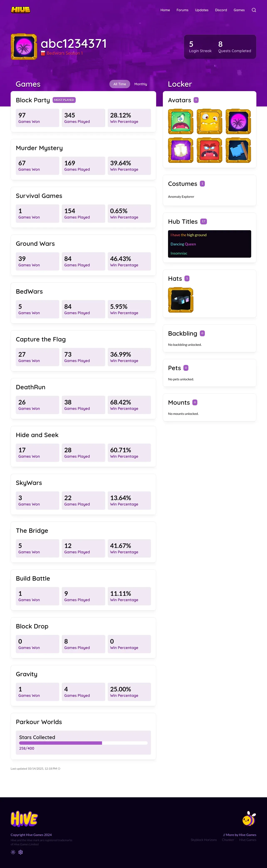
Task: Go to Updates in navigation
Action: 201,10
